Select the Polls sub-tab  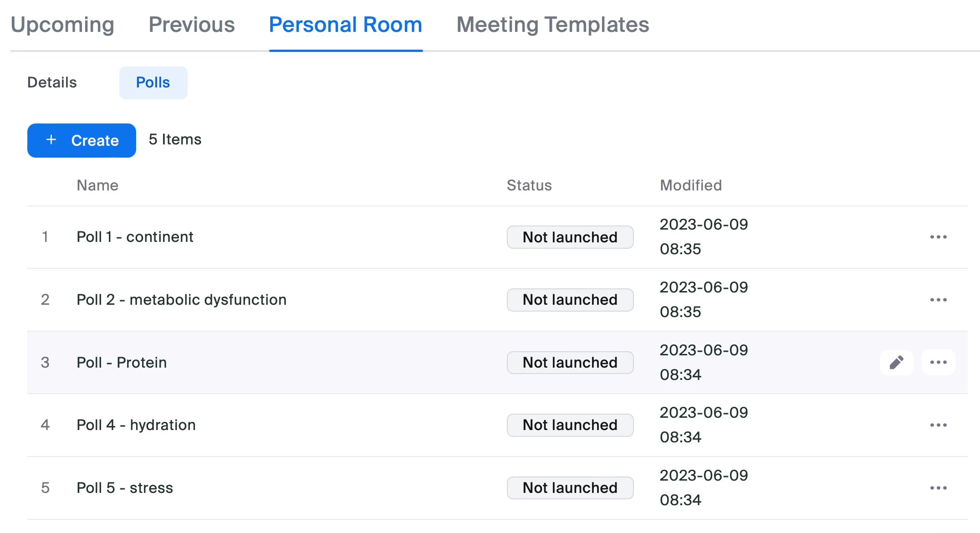[153, 82]
